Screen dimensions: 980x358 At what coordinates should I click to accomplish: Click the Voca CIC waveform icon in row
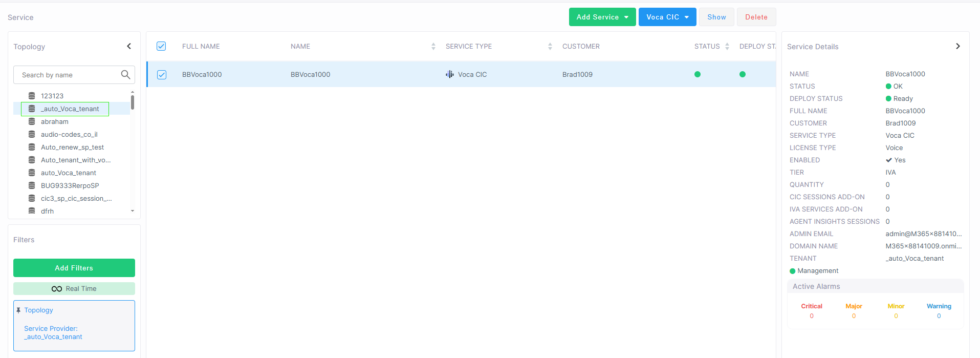click(x=450, y=74)
